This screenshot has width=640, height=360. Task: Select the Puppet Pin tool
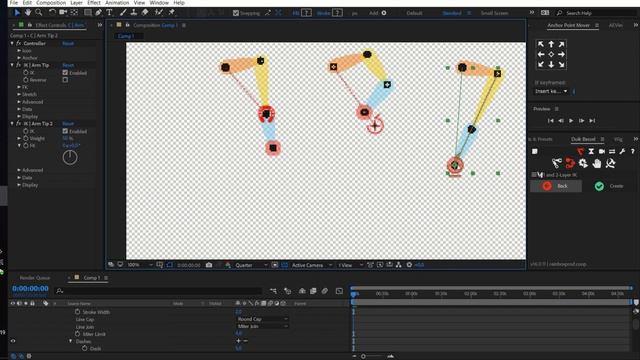coord(171,13)
